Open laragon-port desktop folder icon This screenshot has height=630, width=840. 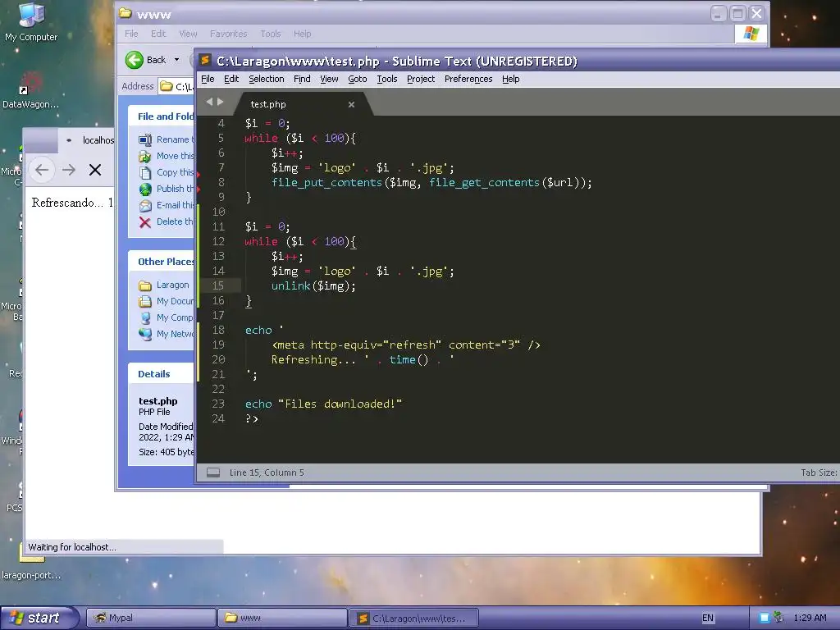[31, 563]
